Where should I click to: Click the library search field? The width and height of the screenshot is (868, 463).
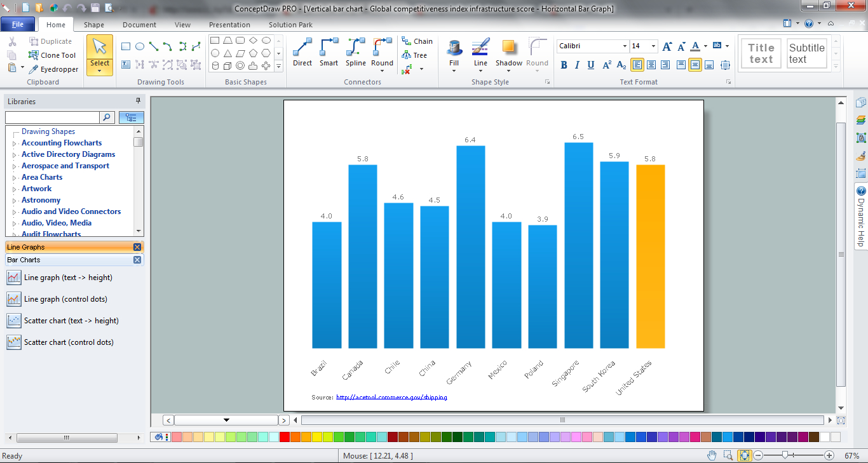(x=52, y=117)
